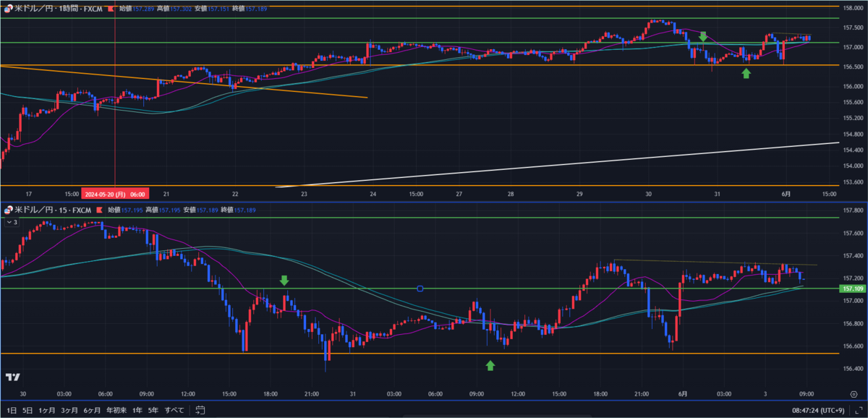Select the 5日 time range
This screenshot has width=868, height=418.
(x=27, y=410)
